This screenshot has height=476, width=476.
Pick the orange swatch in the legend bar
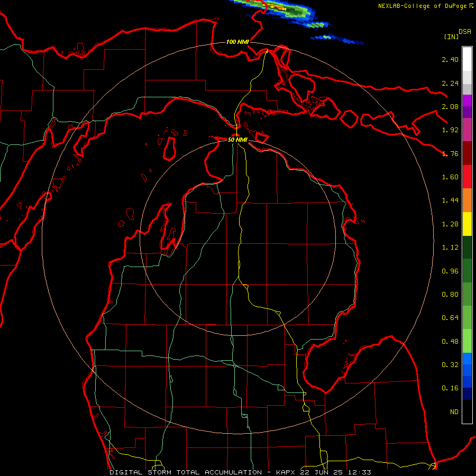(x=467, y=200)
